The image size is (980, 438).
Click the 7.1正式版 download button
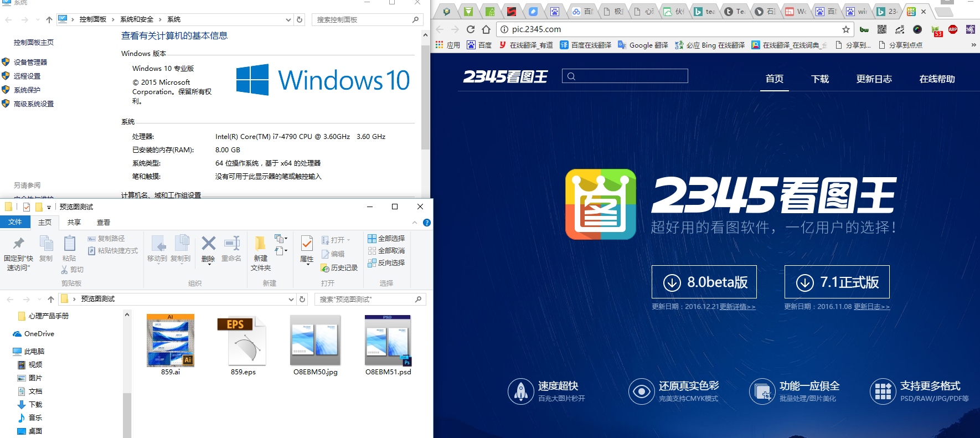837,282
